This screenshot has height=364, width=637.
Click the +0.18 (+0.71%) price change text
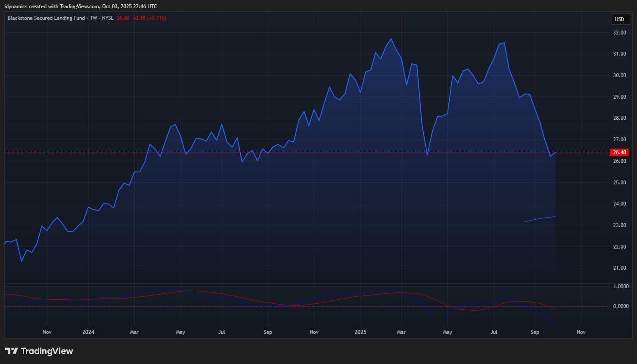coord(149,18)
